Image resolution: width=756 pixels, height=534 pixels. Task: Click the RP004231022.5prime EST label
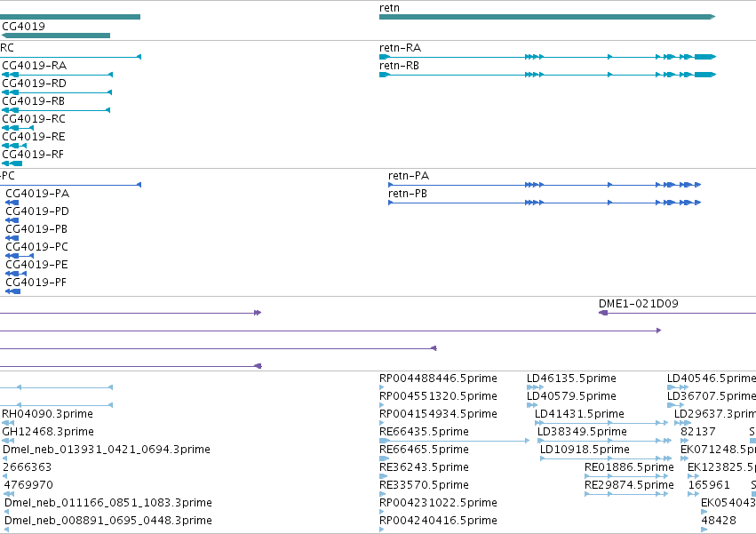[x=438, y=503]
